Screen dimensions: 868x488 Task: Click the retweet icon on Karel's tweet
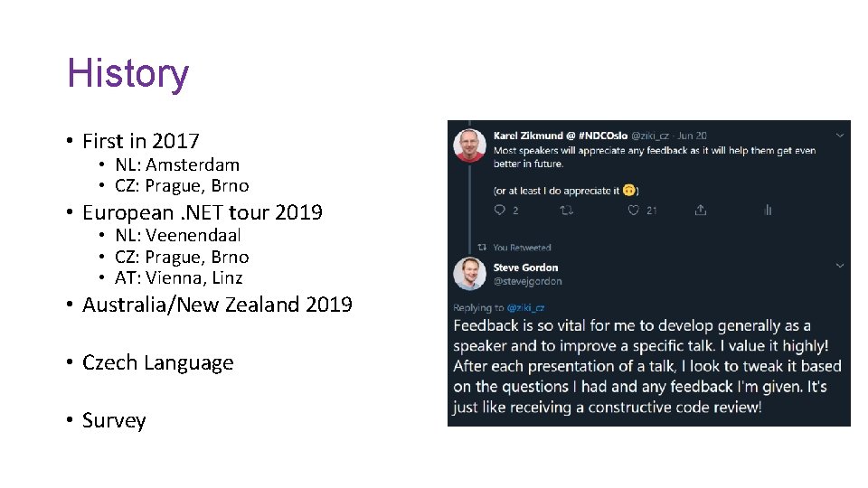566,210
